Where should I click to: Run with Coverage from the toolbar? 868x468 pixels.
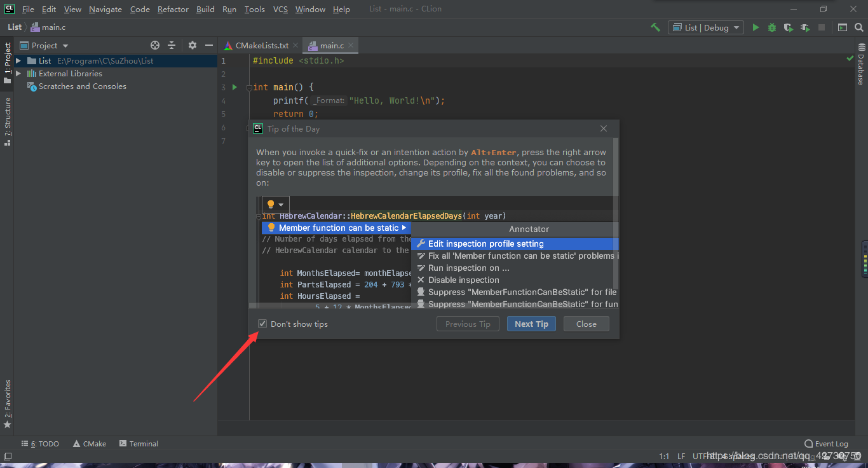pos(789,27)
